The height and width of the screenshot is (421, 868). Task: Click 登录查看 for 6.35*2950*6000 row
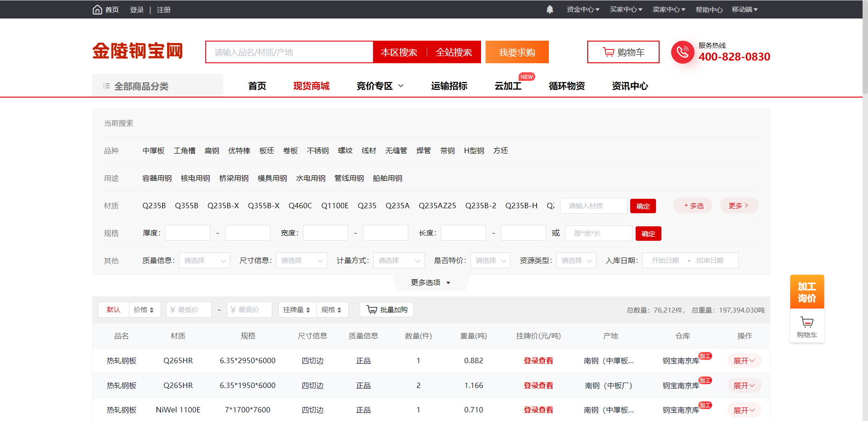click(538, 360)
